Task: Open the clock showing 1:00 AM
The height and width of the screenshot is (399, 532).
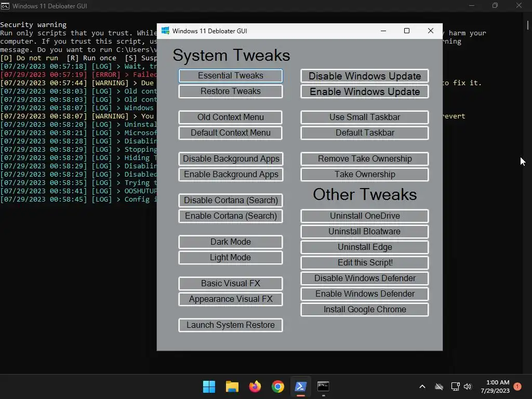Action: (495, 387)
